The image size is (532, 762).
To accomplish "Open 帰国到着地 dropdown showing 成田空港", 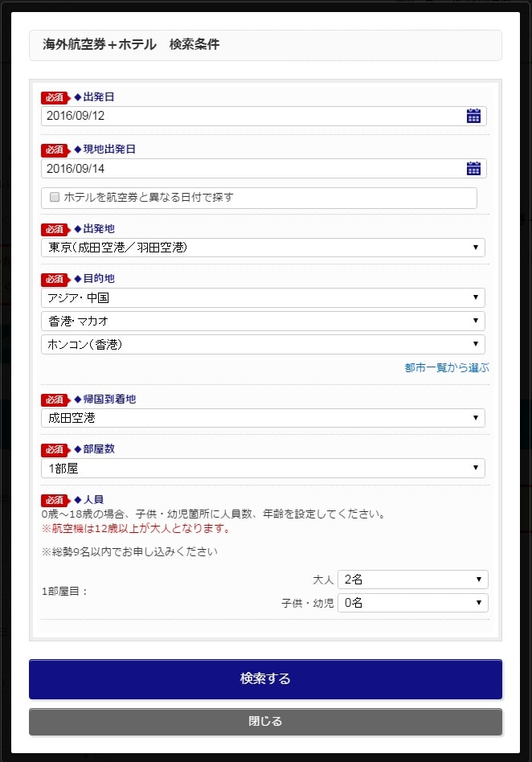I will click(x=263, y=418).
